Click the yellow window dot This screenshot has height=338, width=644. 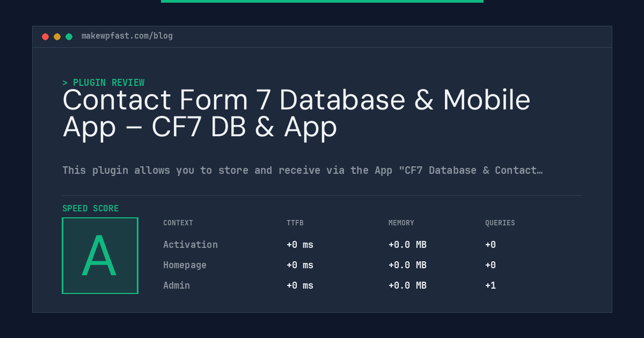[57, 36]
